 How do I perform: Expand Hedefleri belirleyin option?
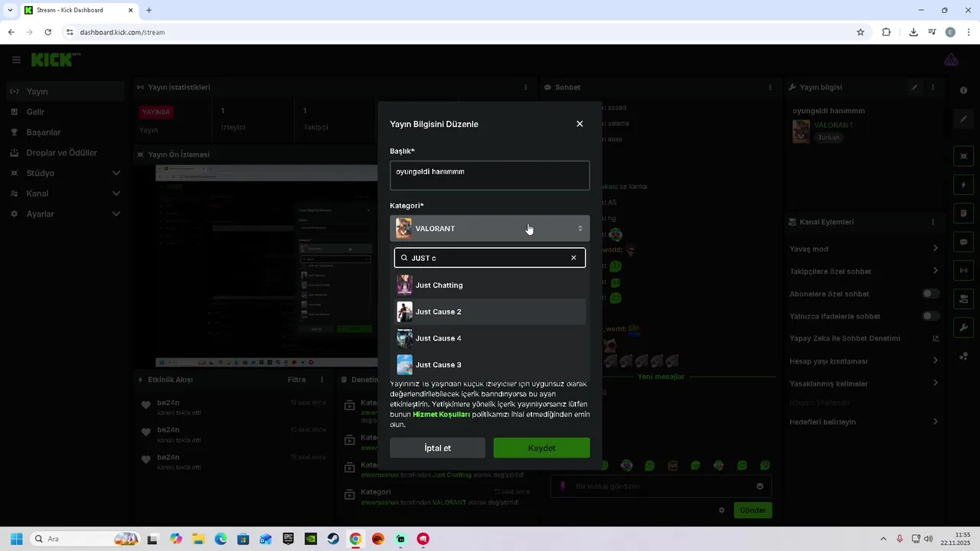[864, 422]
